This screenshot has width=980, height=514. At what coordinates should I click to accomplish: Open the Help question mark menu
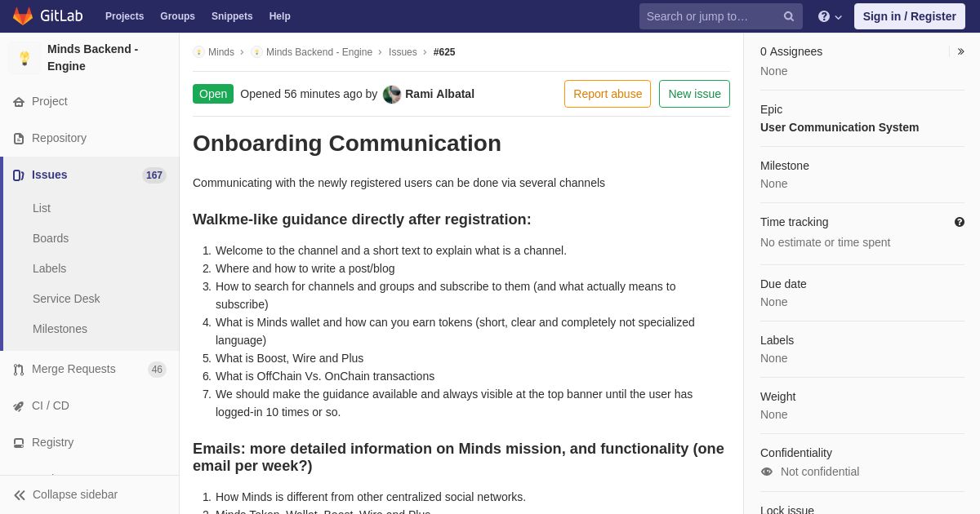(x=830, y=16)
